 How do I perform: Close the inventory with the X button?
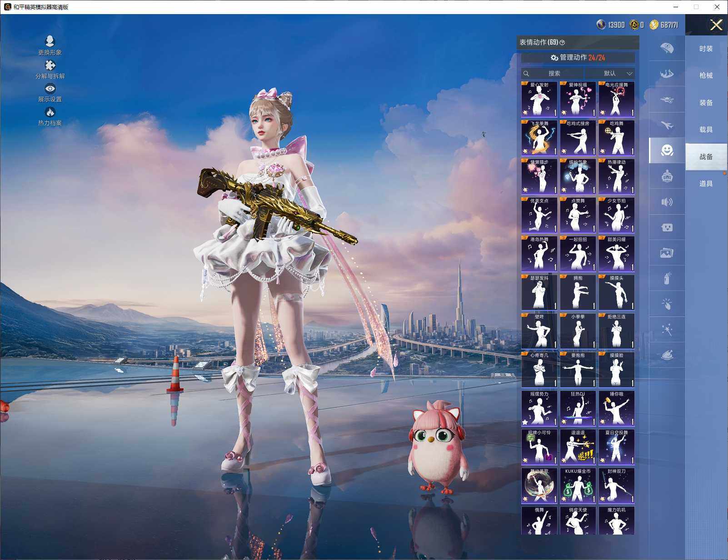click(x=716, y=25)
